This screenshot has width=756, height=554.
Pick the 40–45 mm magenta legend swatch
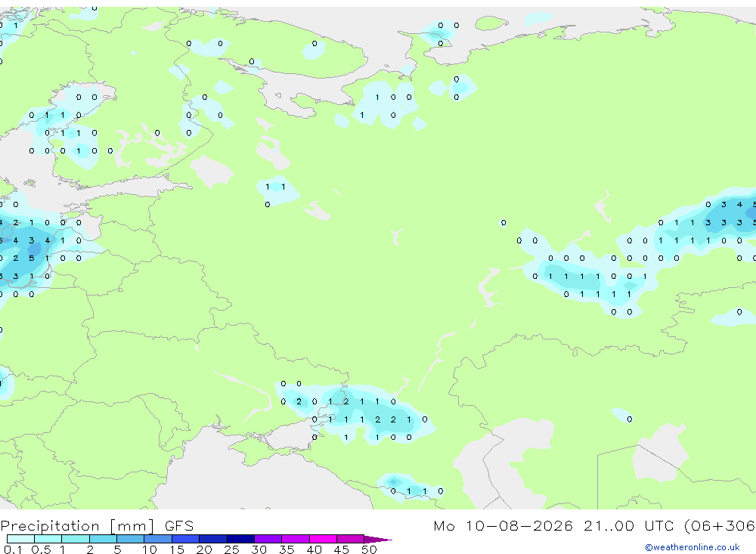tap(323, 539)
